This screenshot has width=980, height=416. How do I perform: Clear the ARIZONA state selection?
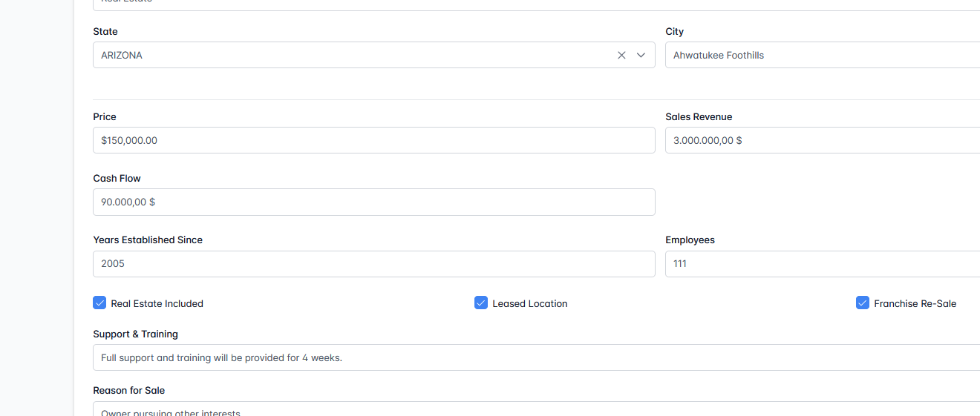[x=621, y=55]
